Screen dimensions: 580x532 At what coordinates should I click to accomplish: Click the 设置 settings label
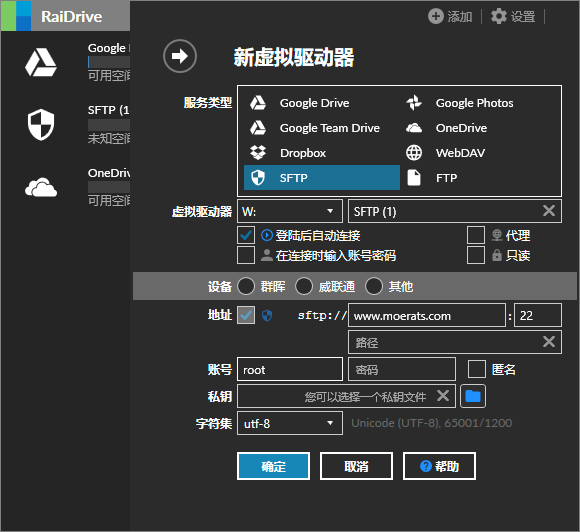pos(523,17)
